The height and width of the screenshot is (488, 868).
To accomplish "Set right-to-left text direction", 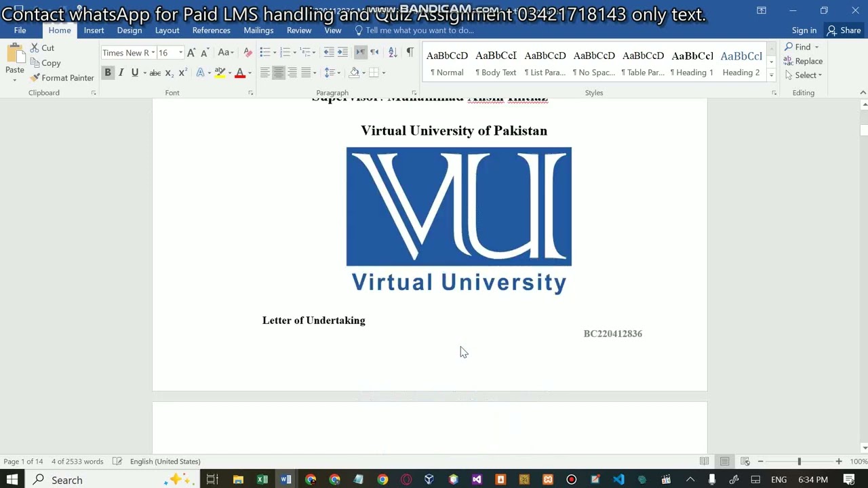I will (374, 52).
